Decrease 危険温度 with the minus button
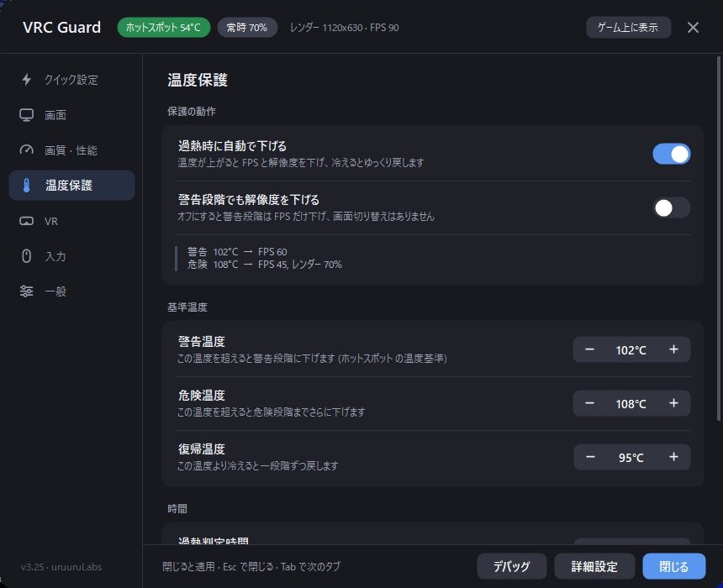The image size is (723, 588). [589, 404]
